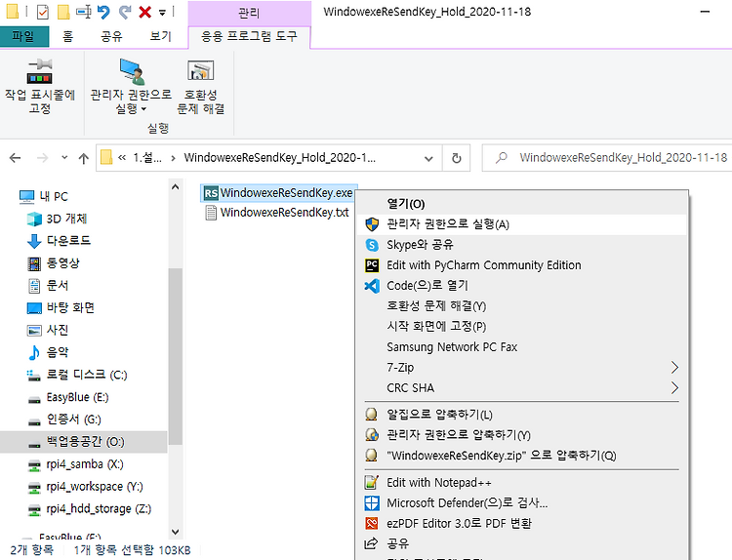The height and width of the screenshot is (560, 732).
Task: Choose Edit with PyCharm Community Edition
Action: [521, 265]
